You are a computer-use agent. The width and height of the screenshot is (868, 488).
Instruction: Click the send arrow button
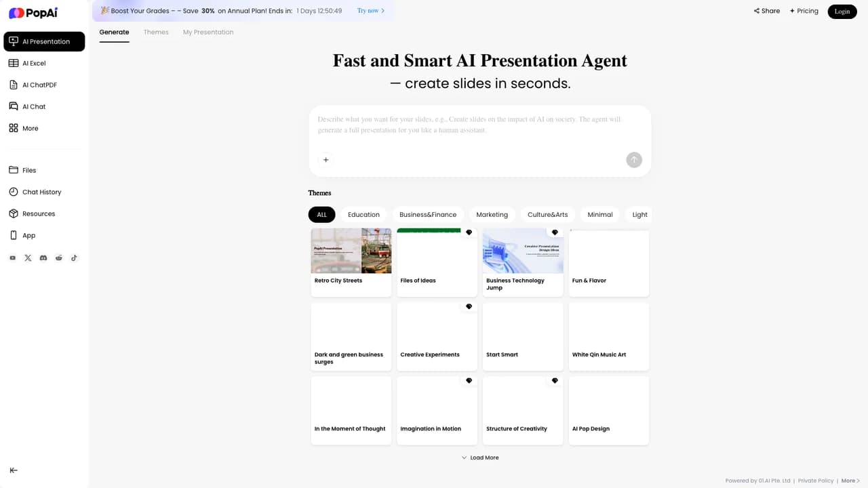click(634, 160)
